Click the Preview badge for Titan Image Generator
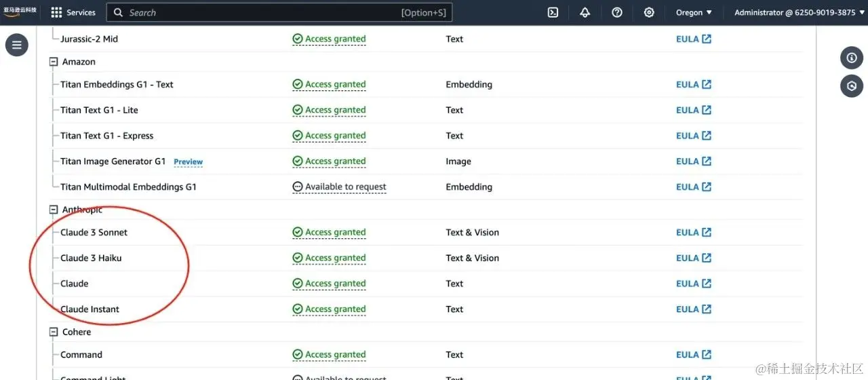Image resolution: width=868 pixels, height=380 pixels. (189, 161)
